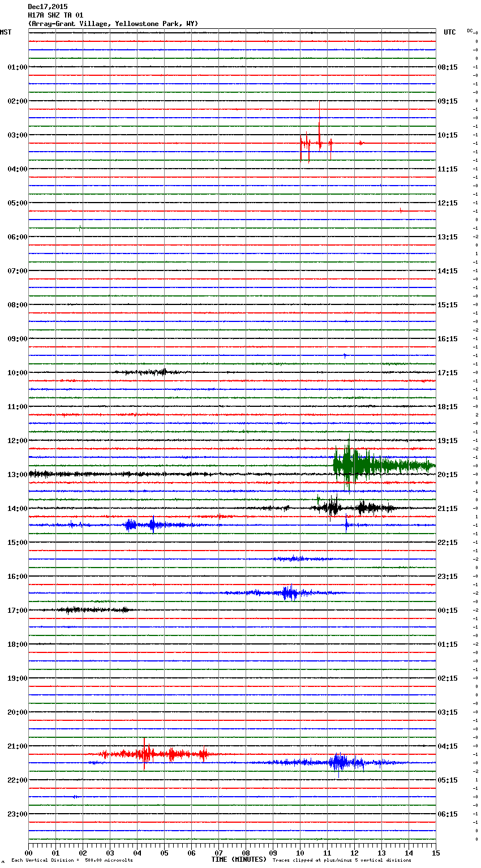Click the 00:15 UTC time label
Screen dimensions: 481x868
[448, 611]
